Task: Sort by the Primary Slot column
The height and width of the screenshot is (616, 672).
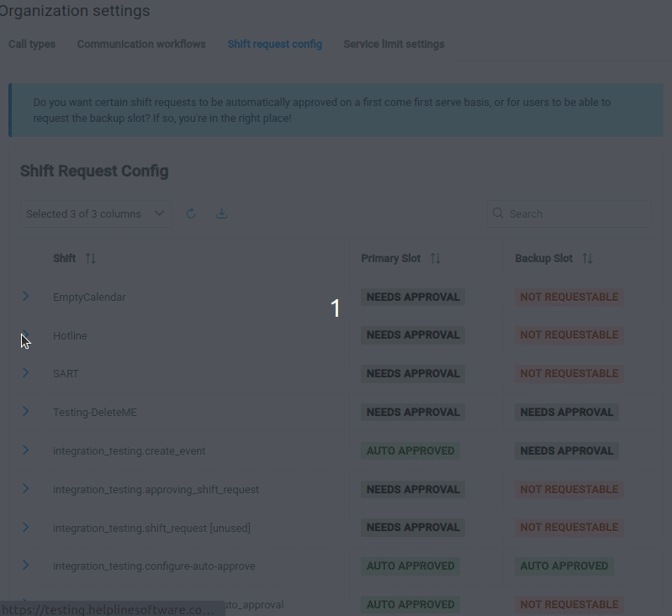Action: pyautogui.click(x=436, y=258)
